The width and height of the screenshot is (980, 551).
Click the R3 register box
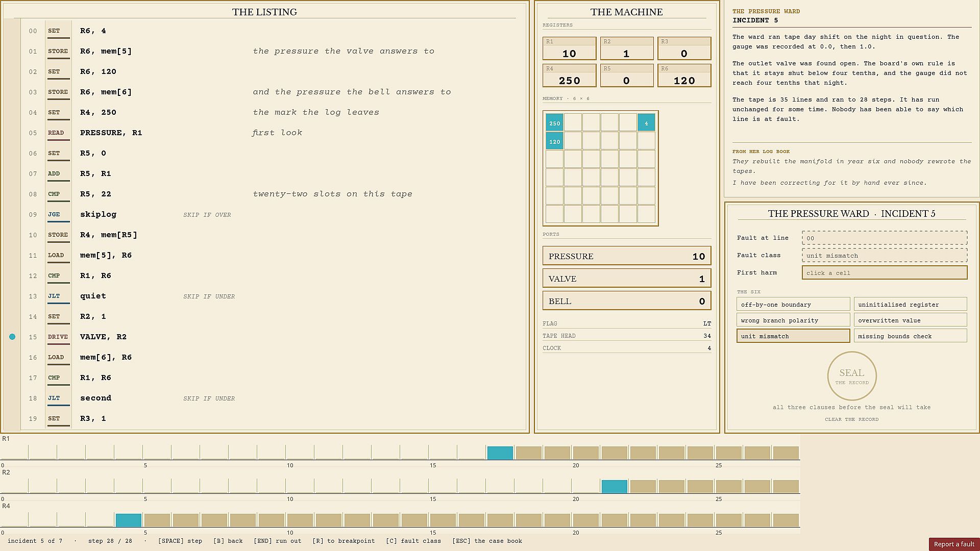[x=684, y=48]
